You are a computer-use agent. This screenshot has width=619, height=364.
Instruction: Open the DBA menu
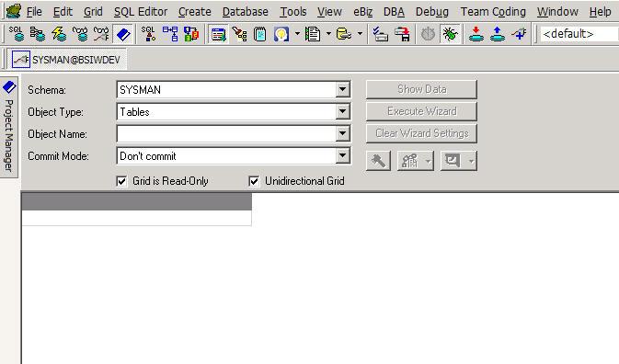394,12
